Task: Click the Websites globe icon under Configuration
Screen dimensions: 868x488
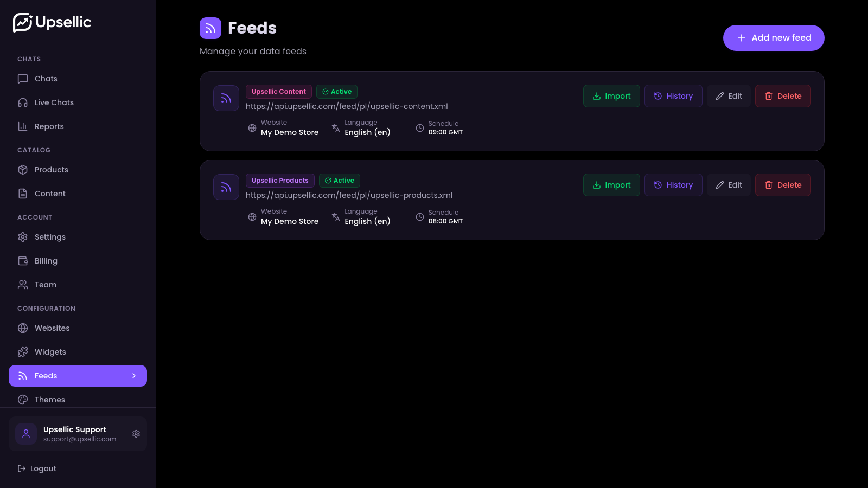Action: [22, 328]
